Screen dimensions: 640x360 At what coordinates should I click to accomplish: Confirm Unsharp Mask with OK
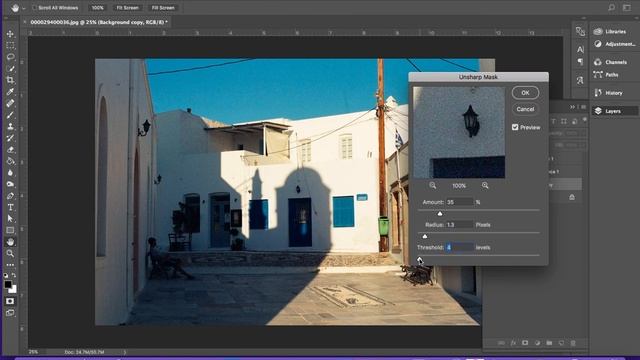(525, 93)
